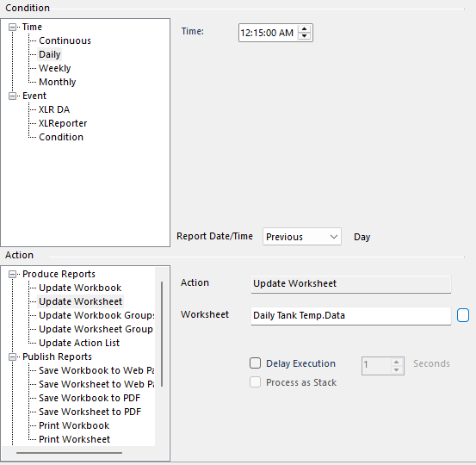Select Daily time condition
The height and width of the screenshot is (465, 476).
coord(49,54)
